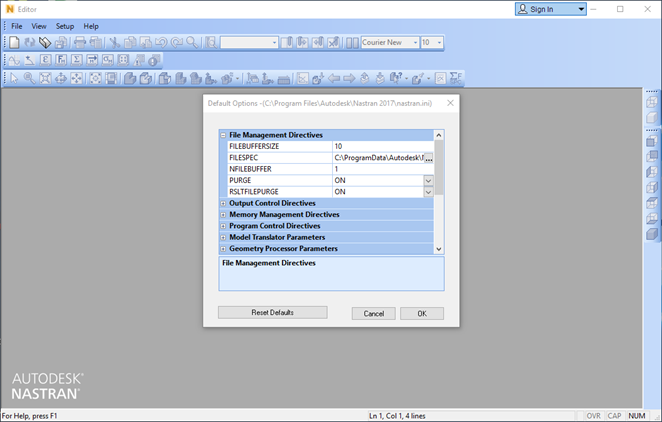Screen dimensions: 662x422
Task: Expand Output Control Directives group
Action: [x=223, y=203]
